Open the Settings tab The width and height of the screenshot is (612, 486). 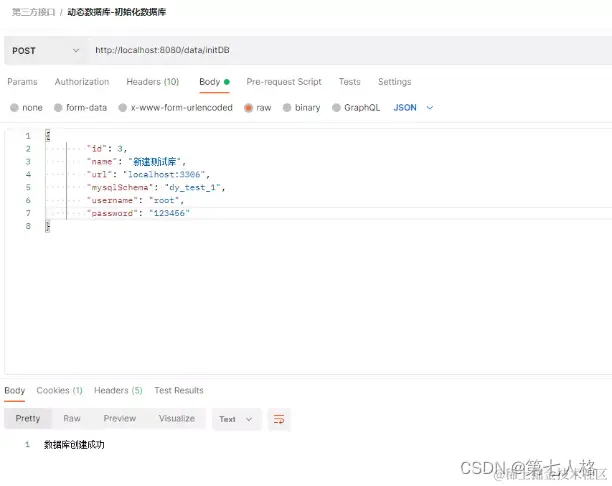pos(395,82)
